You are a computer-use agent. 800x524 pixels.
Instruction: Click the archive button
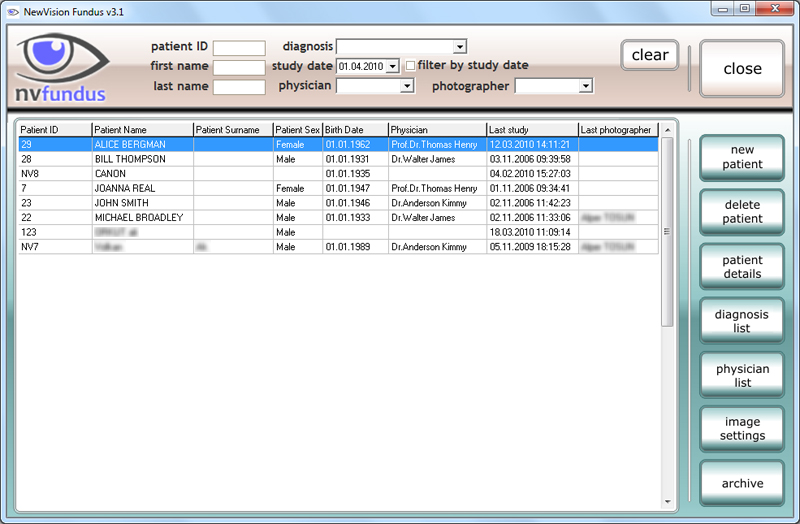tap(742, 483)
